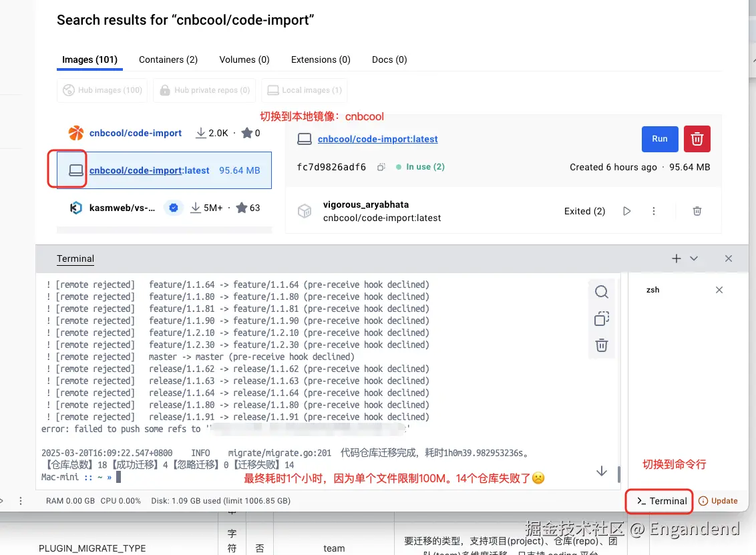The image size is (756, 555).
Task: Click Created 6 hours ago text
Action: (x=613, y=168)
